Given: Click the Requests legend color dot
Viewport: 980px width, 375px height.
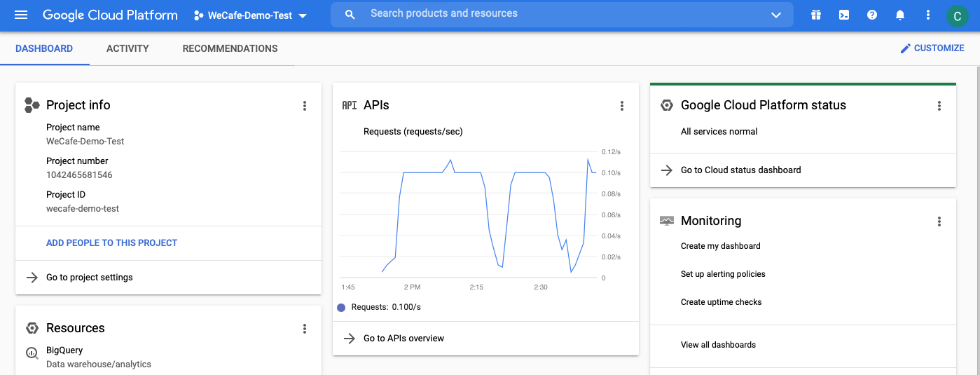Looking at the screenshot, I should click(341, 307).
